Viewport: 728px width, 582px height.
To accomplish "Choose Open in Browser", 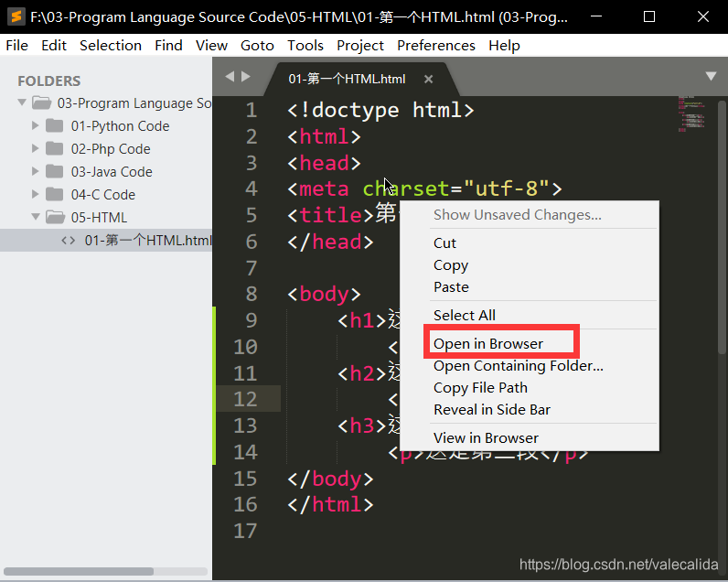I will pos(530,344).
